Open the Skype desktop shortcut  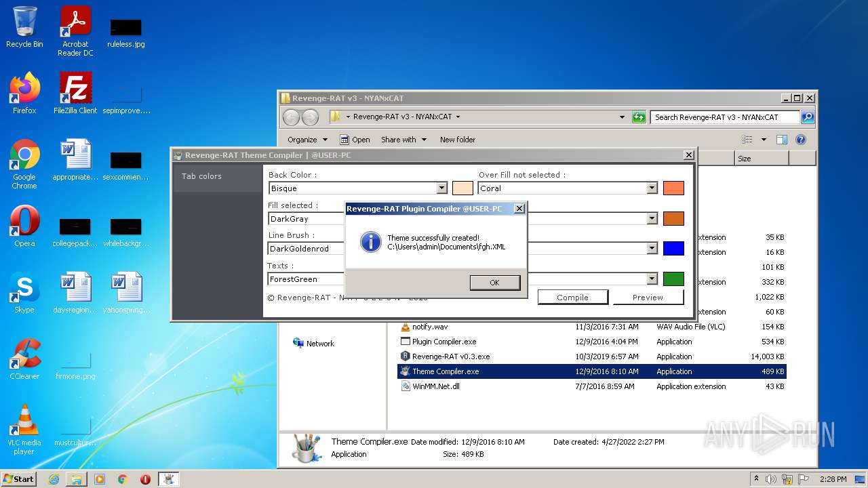24,293
